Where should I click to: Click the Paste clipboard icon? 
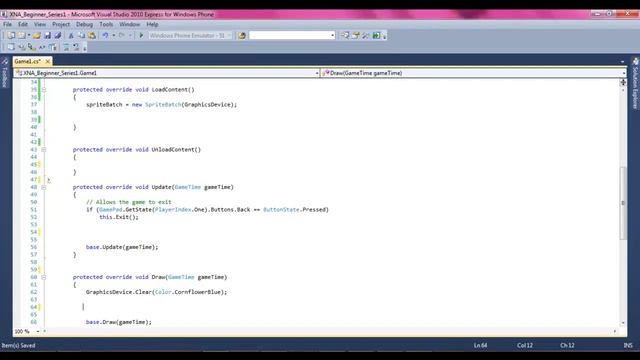pos(92,36)
